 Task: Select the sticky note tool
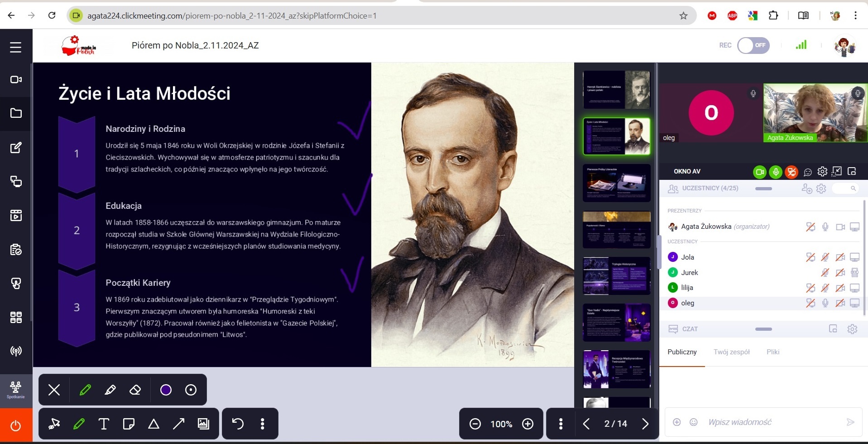[x=129, y=424]
